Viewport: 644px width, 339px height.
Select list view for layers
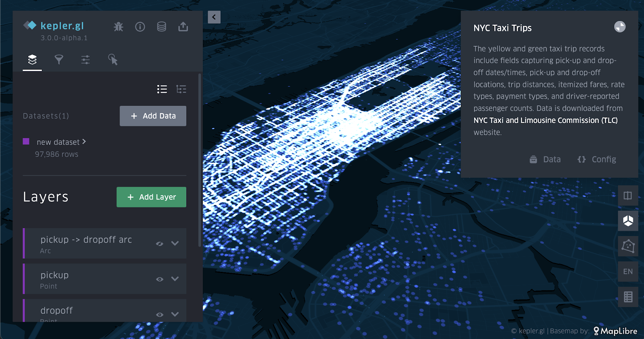(x=162, y=89)
